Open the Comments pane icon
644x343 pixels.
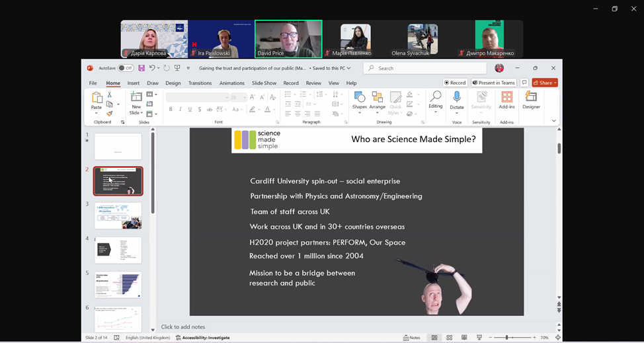point(524,83)
